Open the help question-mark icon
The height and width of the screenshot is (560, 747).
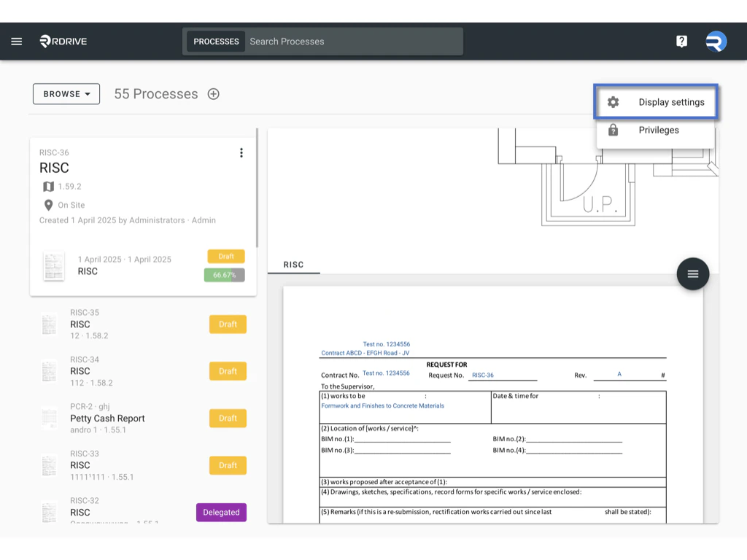pyautogui.click(x=682, y=42)
